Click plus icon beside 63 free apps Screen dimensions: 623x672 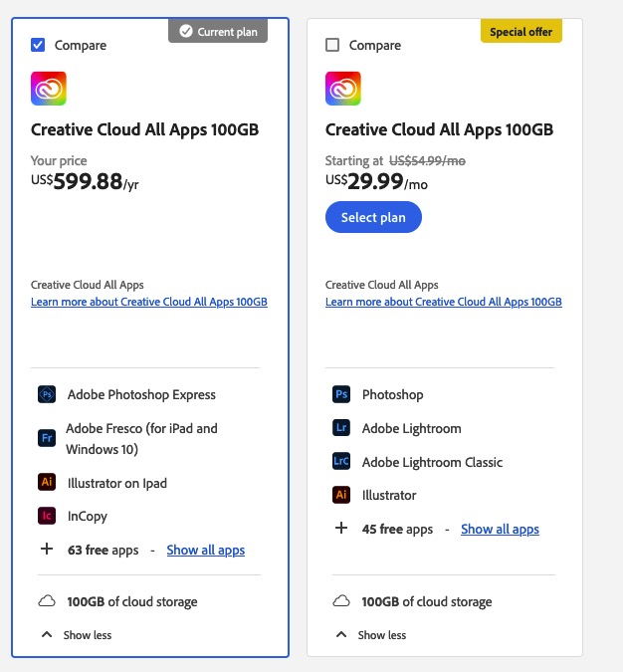47,549
